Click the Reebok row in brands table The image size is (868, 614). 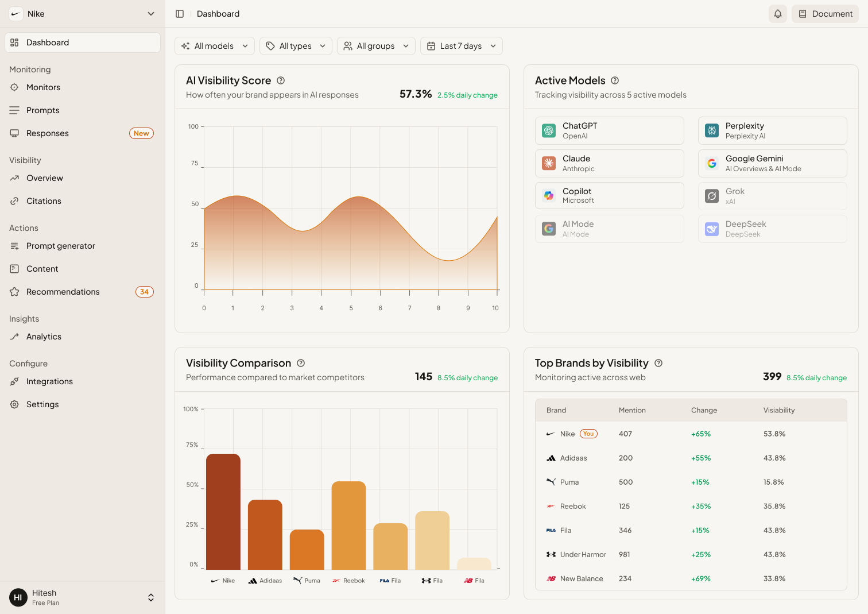click(x=691, y=506)
